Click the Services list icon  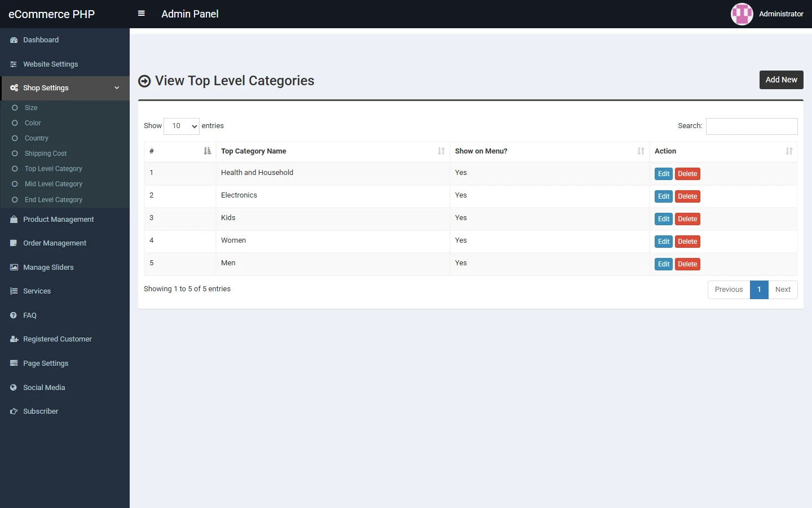[14, 291]
